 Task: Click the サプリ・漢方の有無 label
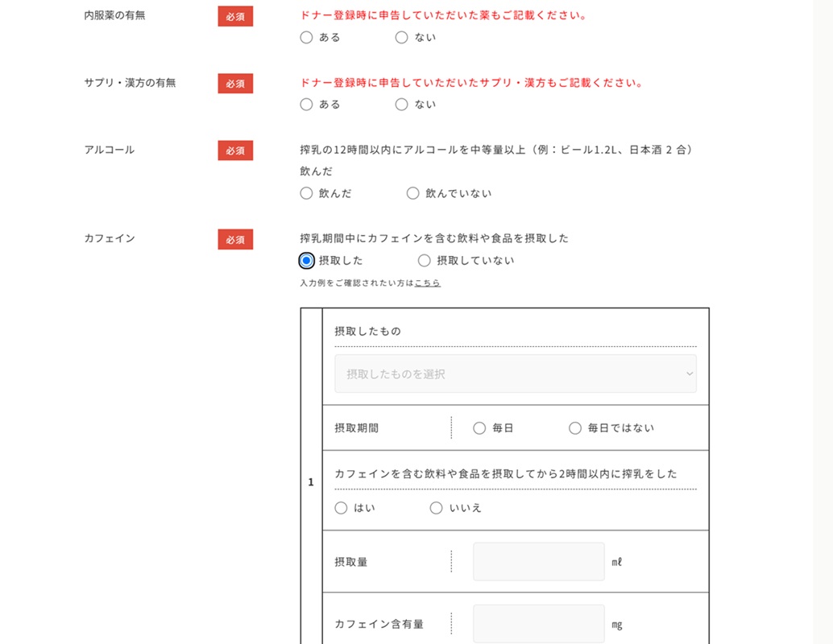(x=131, y=82)
